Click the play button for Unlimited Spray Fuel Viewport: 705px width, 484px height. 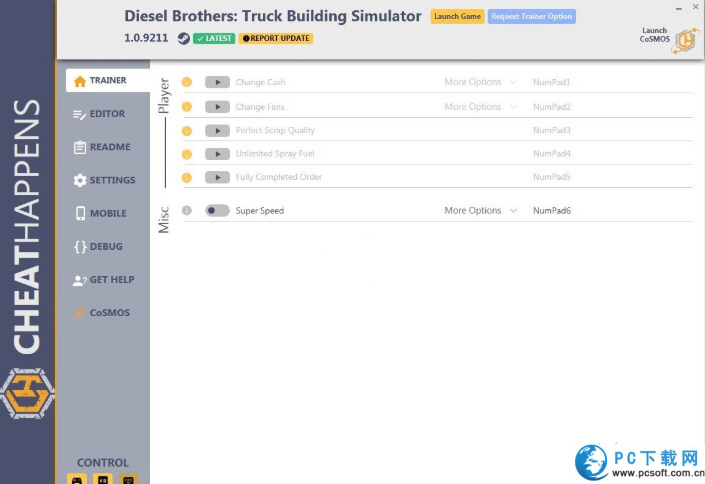(x=217, y=154)
